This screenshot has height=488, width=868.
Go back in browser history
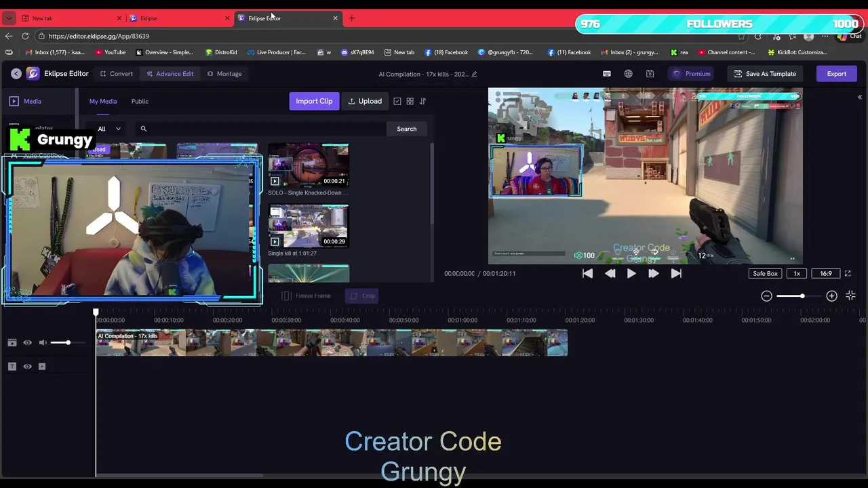9,36
